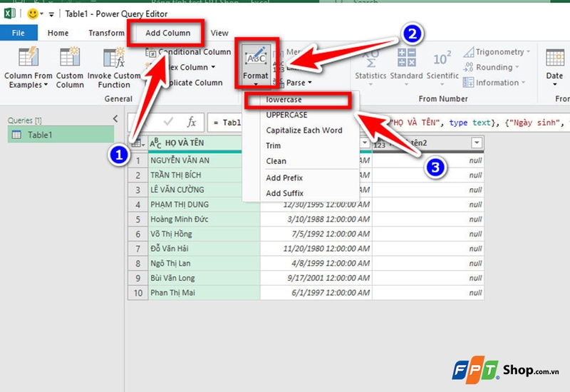Click date cell 7/5/1992 12:00:00 AM
The image size is (570, 392).
click(x=316, y=234)
